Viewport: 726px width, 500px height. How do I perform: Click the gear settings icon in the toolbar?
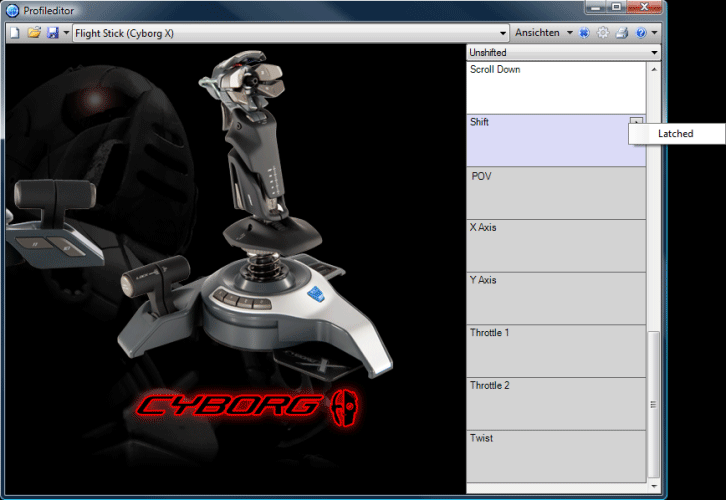tap(603, 33)
